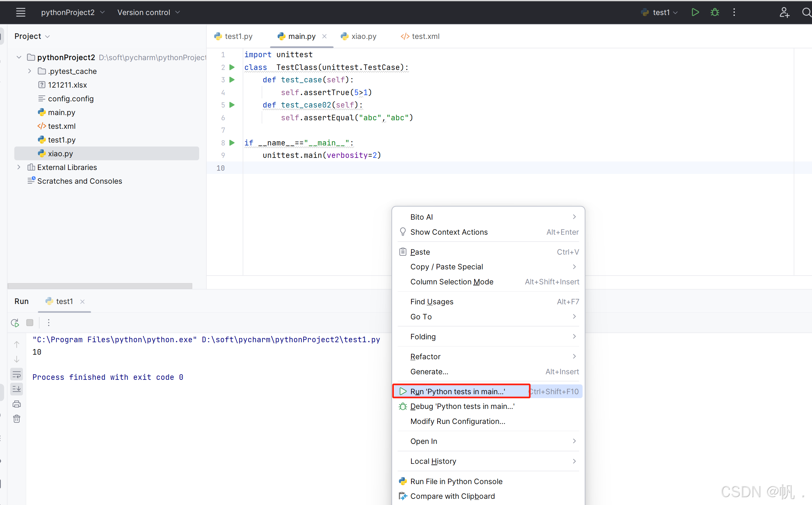Run the test1 configuration with the green play icon
This screenshot has height=505, width=812.
(x=695, y=12)
